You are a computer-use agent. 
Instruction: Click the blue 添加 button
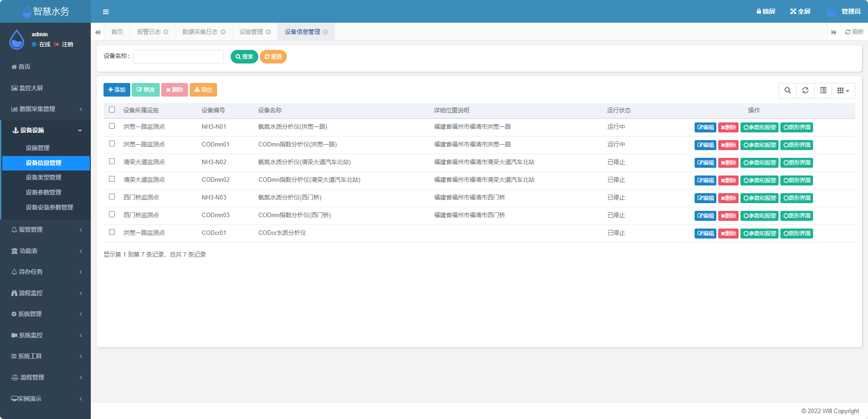117,90
